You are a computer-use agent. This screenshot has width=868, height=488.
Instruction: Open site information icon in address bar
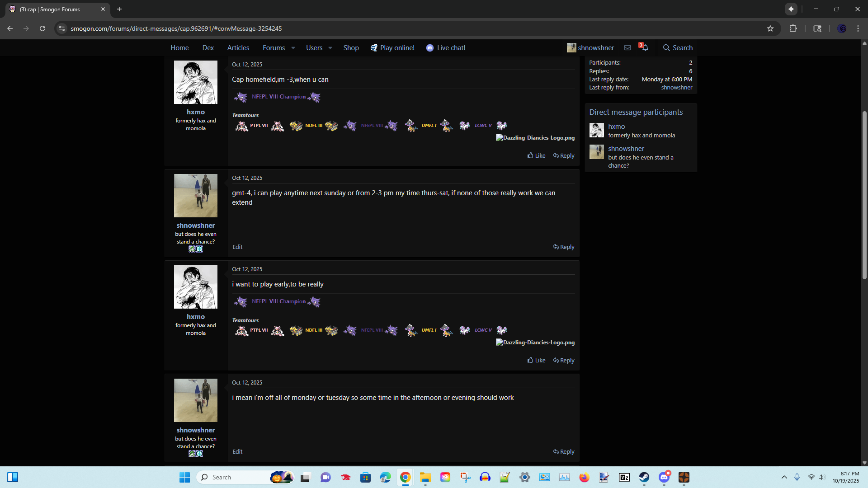[x=62, y=28]
